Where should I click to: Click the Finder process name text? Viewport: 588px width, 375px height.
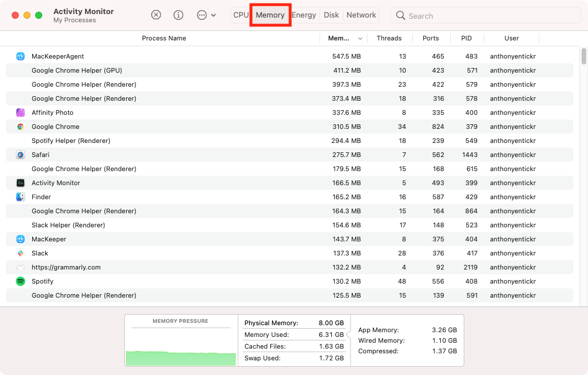(x=41, y=197)
